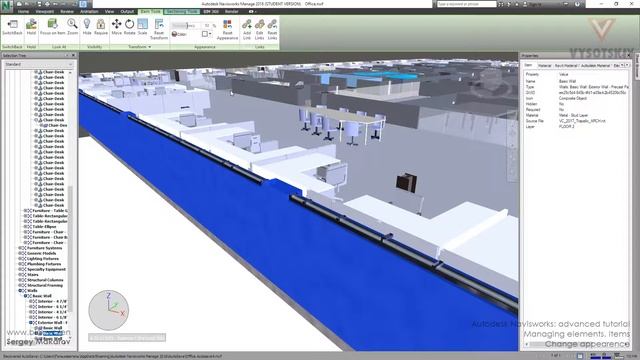Click the help question mark icon
Image resolution: width=640 pixels, height=360 pixels.
click(x=577, y=4)
